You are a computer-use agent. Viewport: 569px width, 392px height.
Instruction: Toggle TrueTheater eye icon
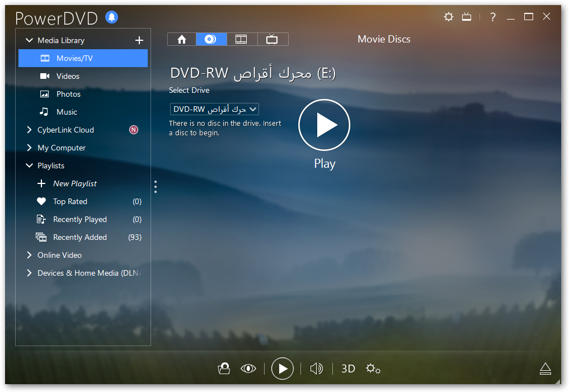248,369
